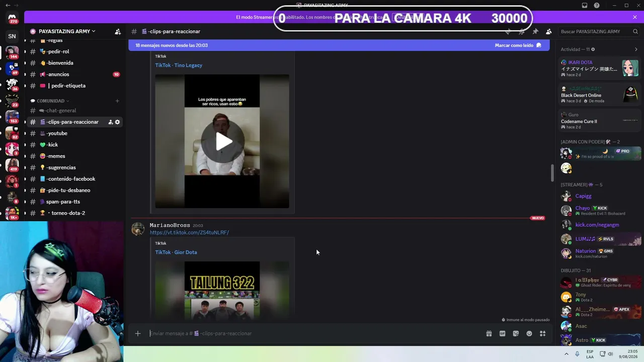Open Asac member profile
The width and height of the screenshot is (644, 362).
601,326
